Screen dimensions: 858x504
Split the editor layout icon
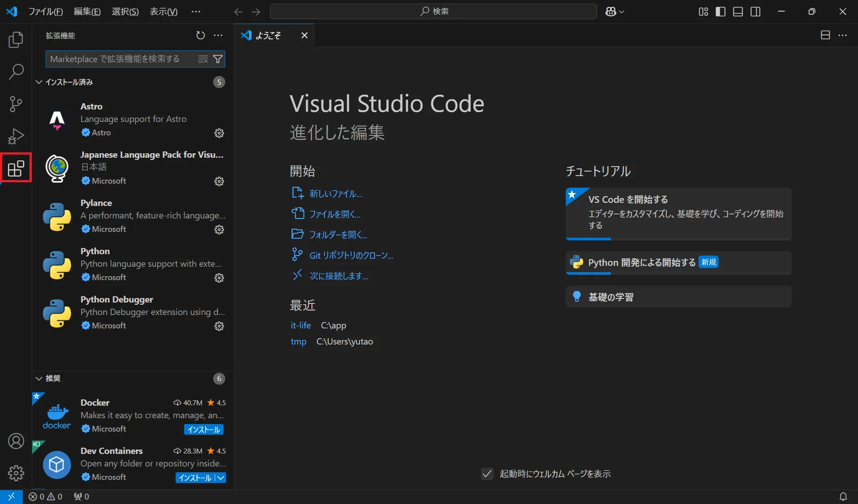[825, 35]
